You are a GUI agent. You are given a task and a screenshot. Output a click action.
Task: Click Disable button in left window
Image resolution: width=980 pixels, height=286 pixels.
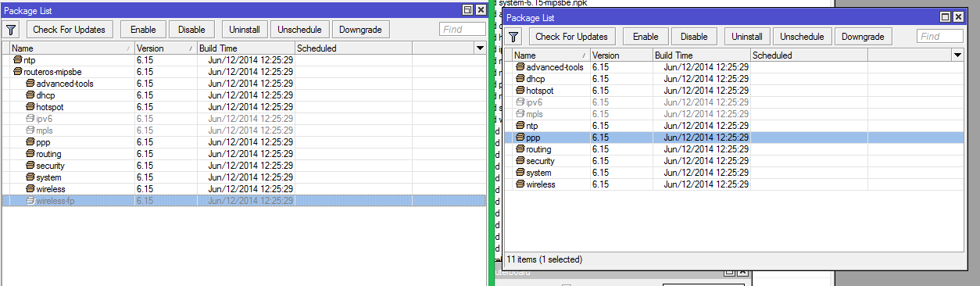point(191,30)
